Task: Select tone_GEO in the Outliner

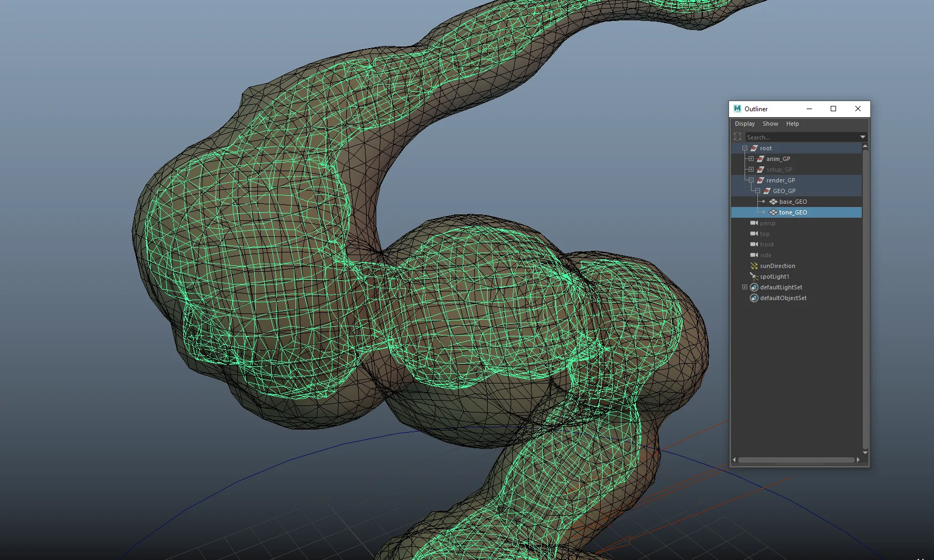Action: 793,212
